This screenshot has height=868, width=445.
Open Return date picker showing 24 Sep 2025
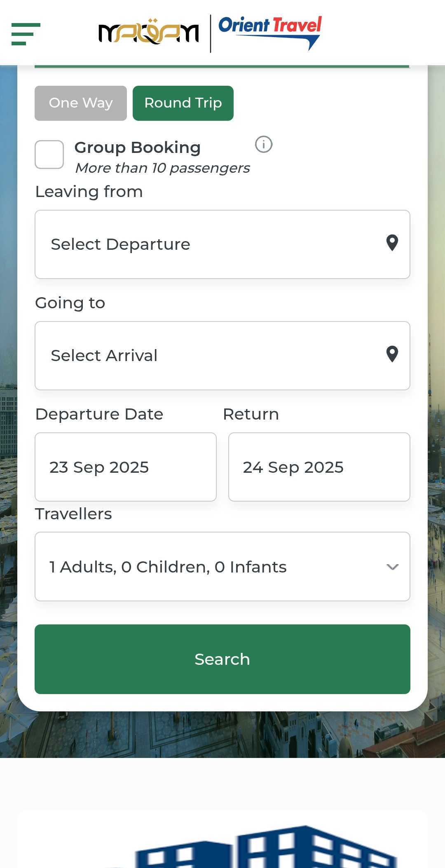[x=319, y=467]
